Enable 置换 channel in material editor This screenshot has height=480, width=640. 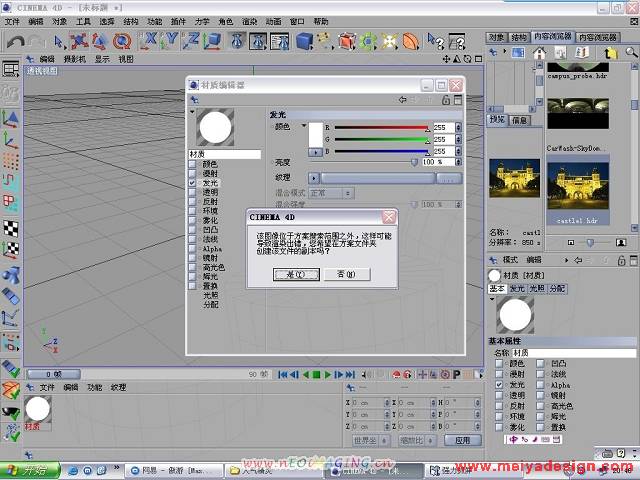192,286
